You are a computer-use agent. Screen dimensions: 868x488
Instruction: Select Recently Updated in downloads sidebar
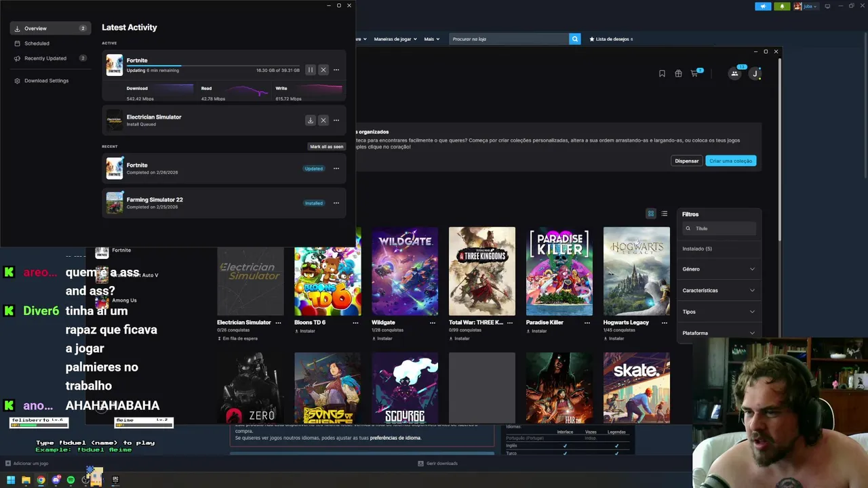coord(50,58)
